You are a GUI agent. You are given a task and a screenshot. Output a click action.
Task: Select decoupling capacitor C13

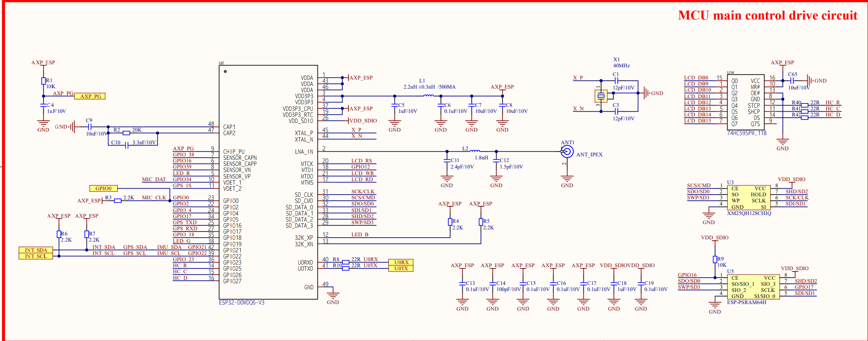(462, 284)
